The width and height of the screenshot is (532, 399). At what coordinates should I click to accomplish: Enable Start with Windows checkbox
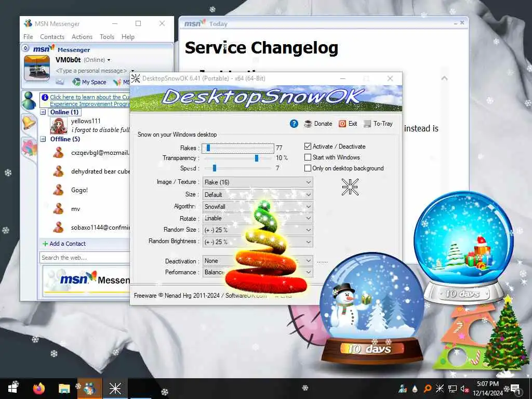point(308,157)
